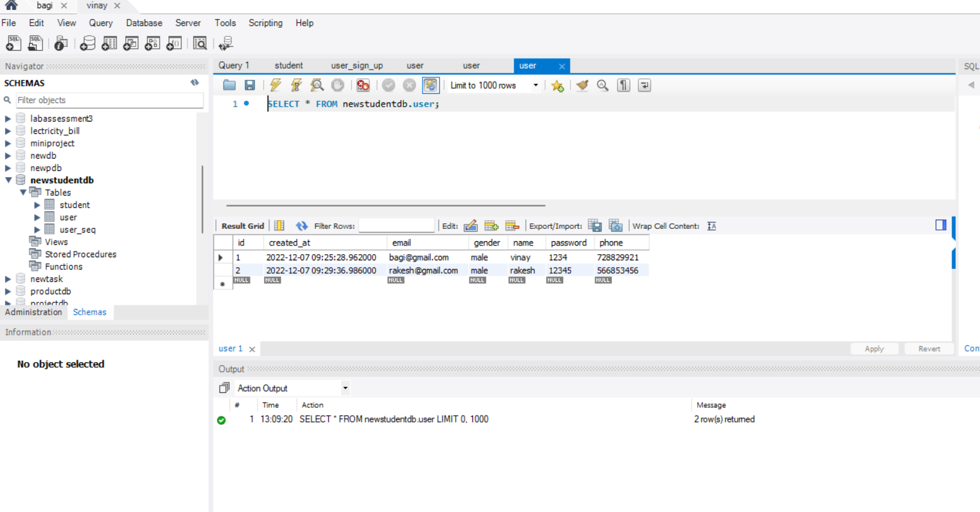Collapse the Tables folder
The image size is (980, 512).
23,192
